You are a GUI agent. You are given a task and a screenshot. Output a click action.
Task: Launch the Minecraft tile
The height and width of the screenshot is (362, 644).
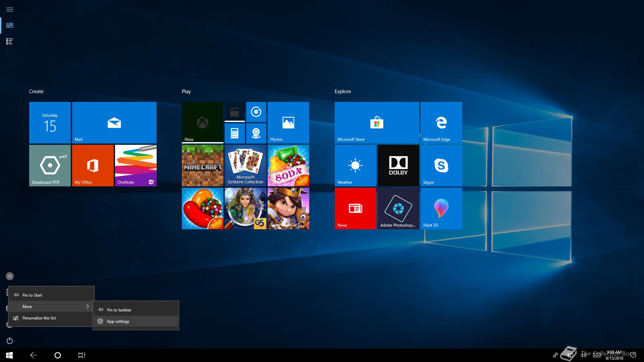pos(203,166)
